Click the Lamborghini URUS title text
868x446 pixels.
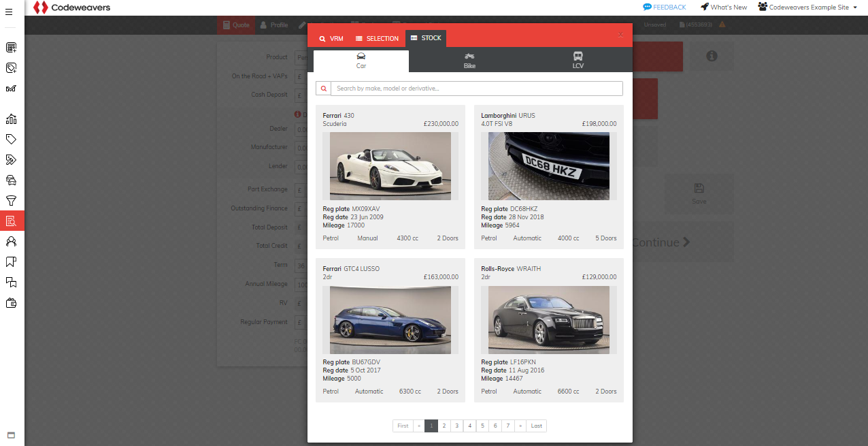[508, 116]
